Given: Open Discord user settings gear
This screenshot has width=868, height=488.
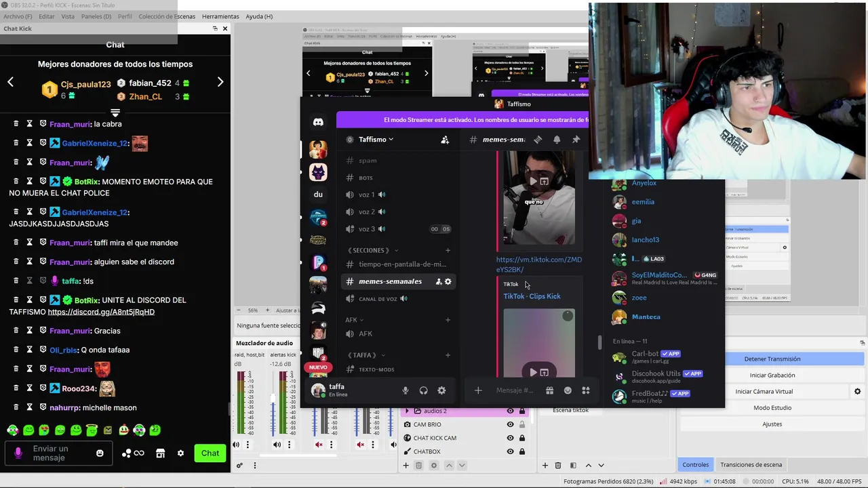Looking at the screenshot, I should click(x=441, y=390).
